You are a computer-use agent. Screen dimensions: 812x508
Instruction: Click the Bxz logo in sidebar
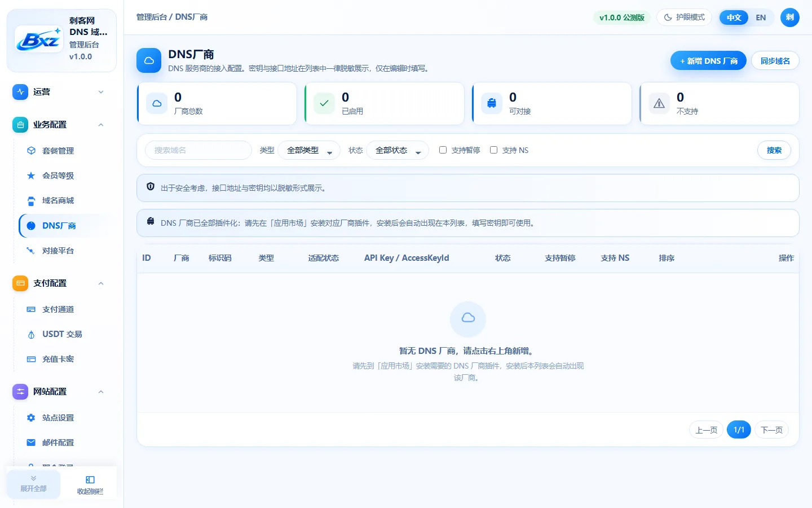click(39, 39)
